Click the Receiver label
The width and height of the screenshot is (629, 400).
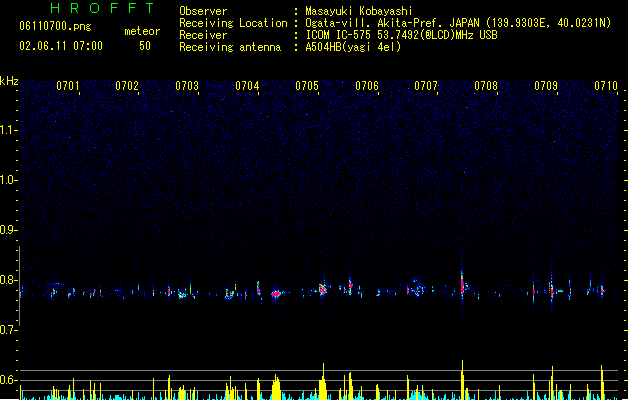[x=203, y=35]
